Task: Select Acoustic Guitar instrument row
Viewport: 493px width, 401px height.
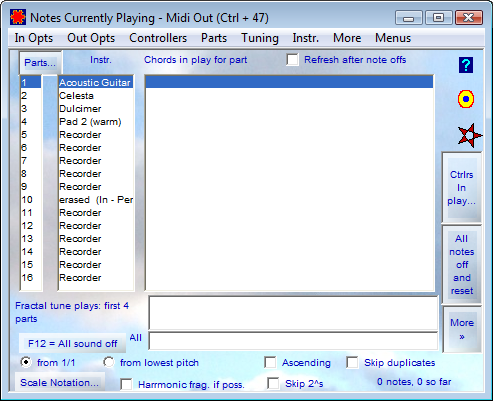Action: (x=96, y=83)
